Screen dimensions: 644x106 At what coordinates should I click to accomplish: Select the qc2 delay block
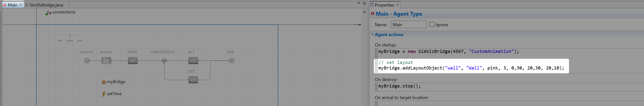point(193,80)
